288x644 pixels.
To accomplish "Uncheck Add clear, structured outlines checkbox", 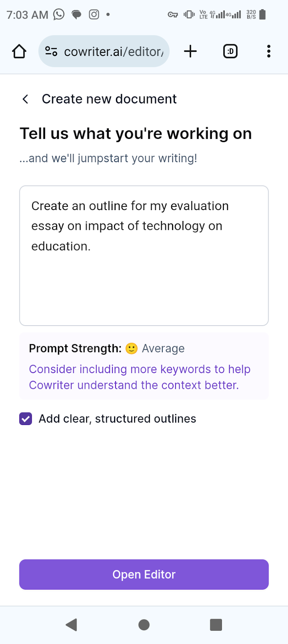I will (26, 419).
